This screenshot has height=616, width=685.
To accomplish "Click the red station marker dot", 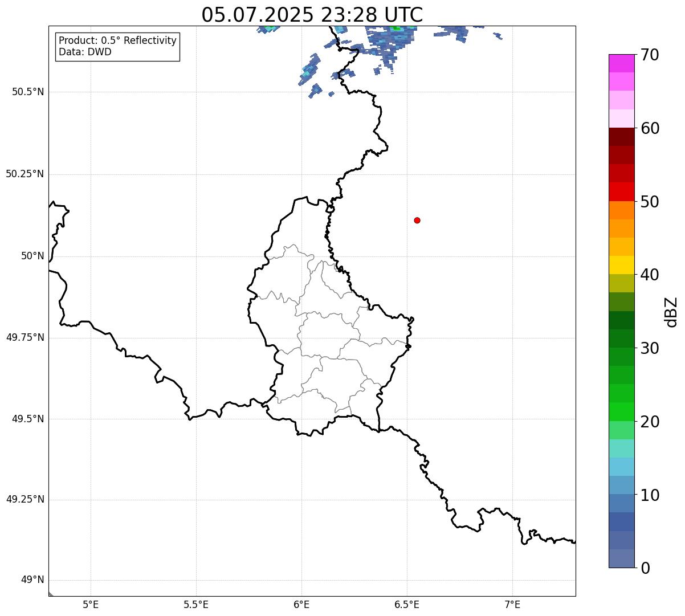I will tap(417, 220).
